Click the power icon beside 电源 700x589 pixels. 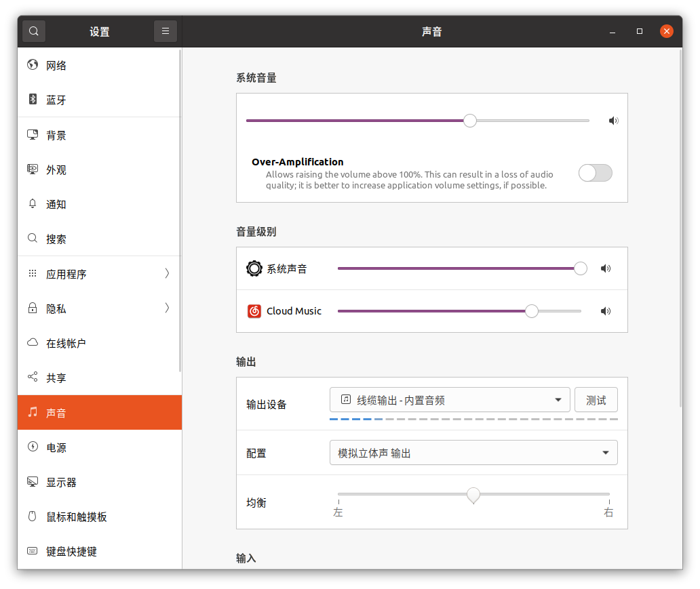tap(33, 447)
